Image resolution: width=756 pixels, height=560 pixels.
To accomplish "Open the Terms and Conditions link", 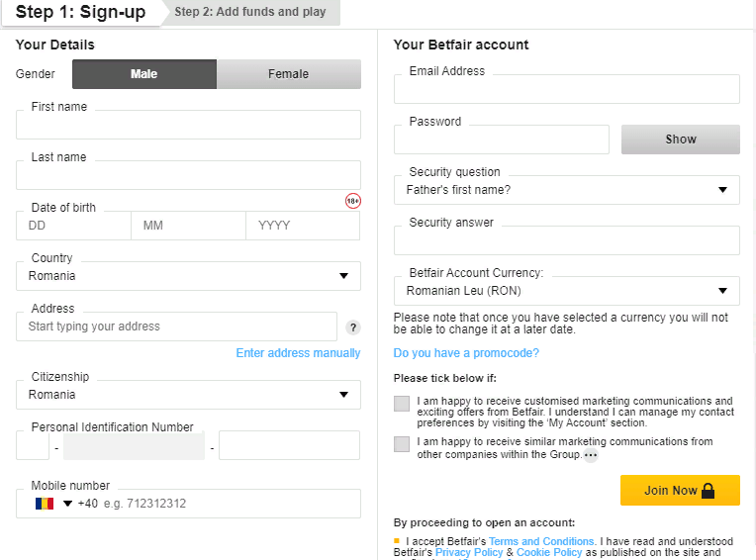I will pos(541,541).
